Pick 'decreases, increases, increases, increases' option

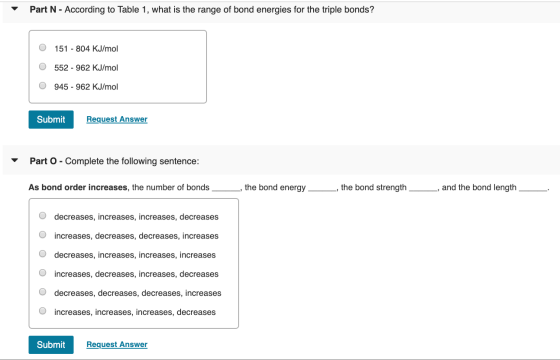click(42, 254)
